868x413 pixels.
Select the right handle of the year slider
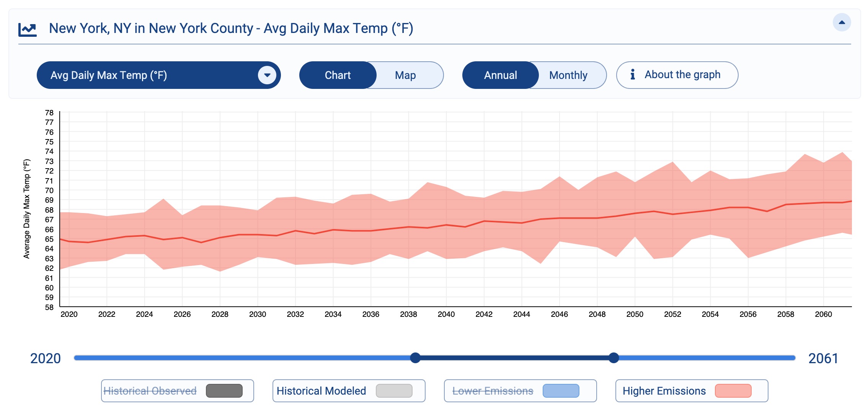coord(614,358)
